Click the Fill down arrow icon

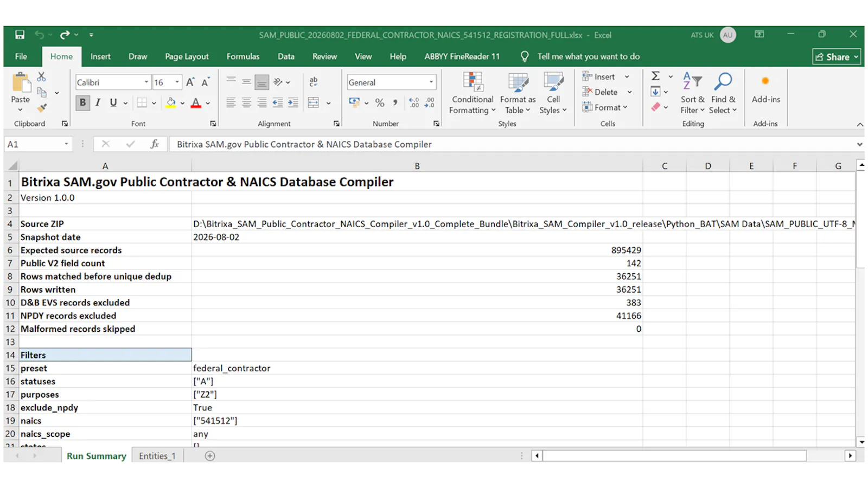[x=656, y=92]
